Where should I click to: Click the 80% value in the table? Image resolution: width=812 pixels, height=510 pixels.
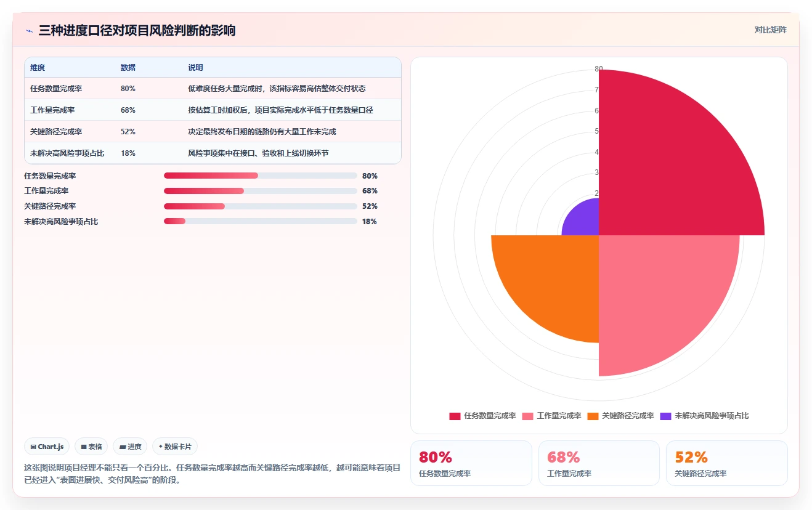click(128, 89)
